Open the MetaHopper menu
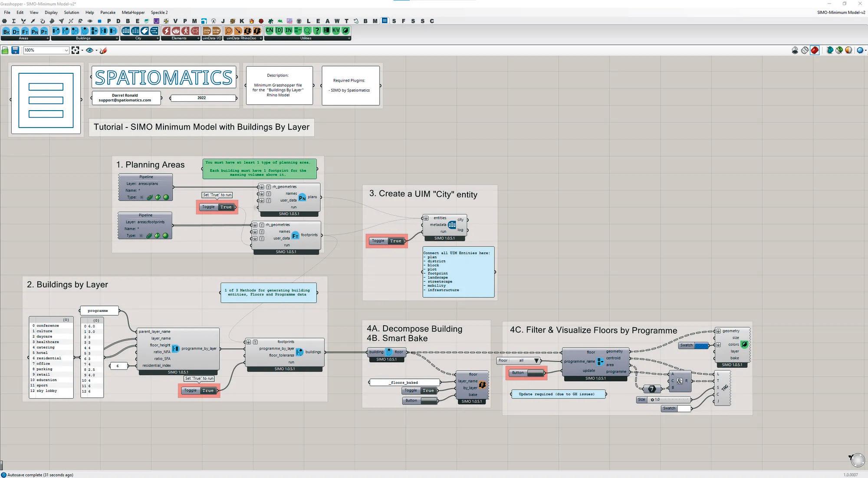The height and width of the screenshot is (478, 868). coord(133,13)
